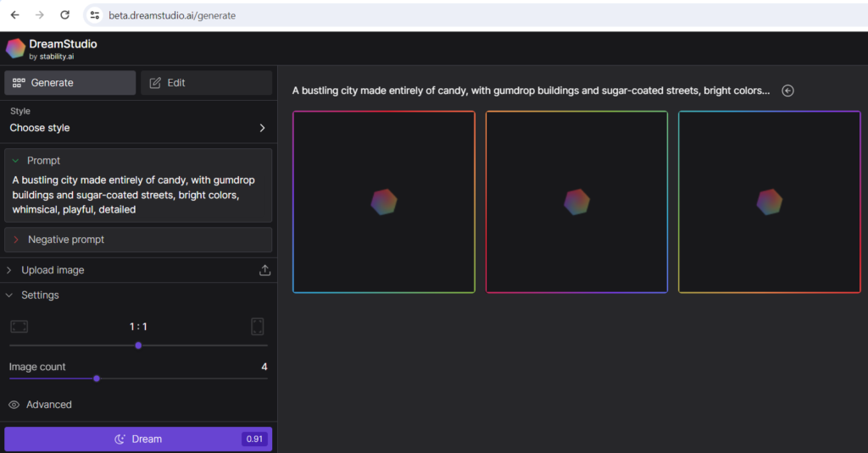The width and height of the screenshot is (868, 453).
Task: Expand the Upload image section
Action: coord(10,270)
